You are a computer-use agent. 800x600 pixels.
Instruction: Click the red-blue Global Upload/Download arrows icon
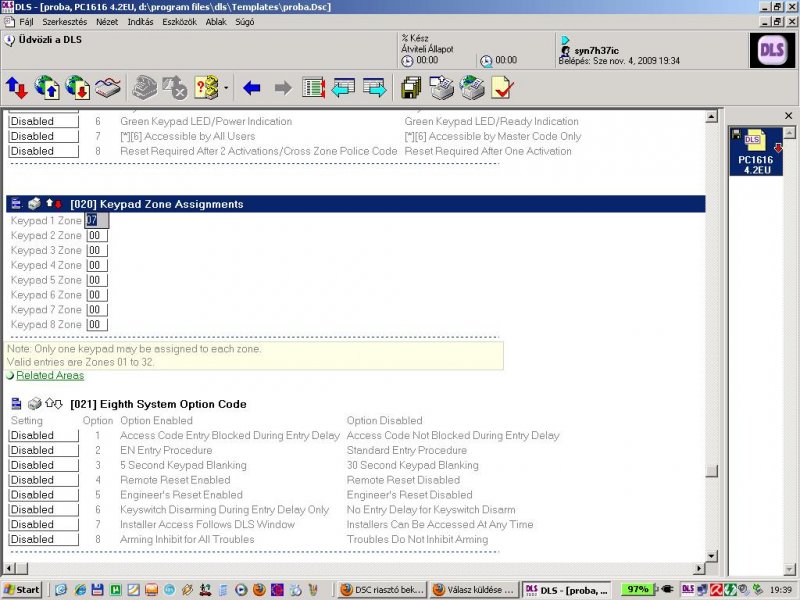pos(16,88)
